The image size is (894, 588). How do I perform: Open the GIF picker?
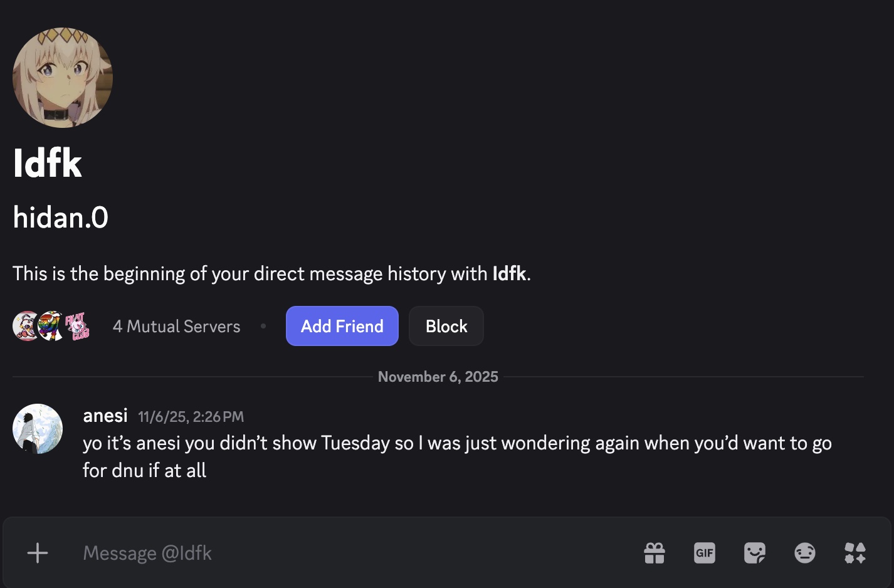[705, 553]
